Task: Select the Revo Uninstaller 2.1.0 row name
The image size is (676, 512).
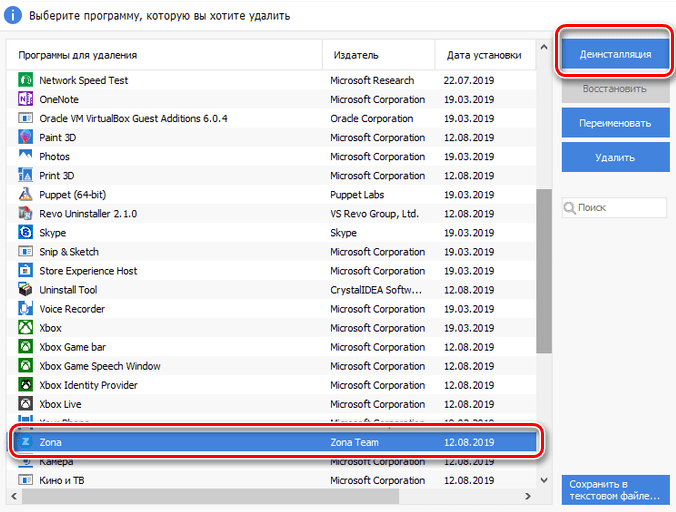Action: coord(88,213)
